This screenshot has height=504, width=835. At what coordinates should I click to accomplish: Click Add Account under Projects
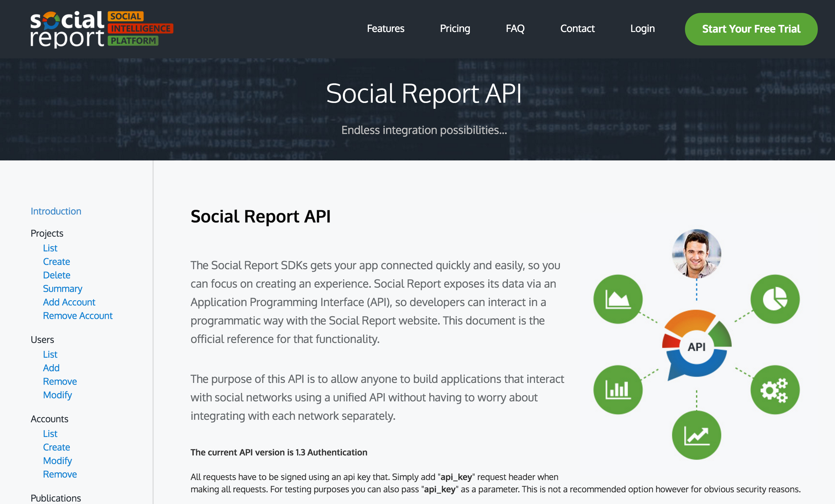69,302
